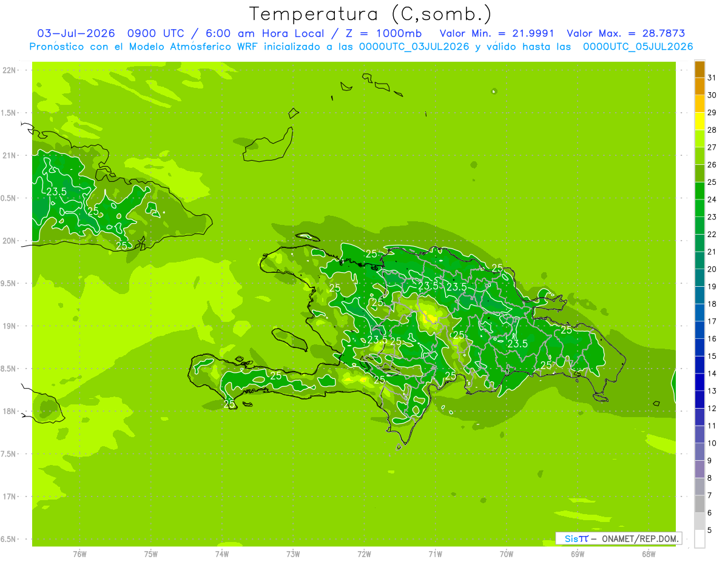This screenshot has width=728, height=562.
Task: Select the dark blue legend band between 13 and 14
Action: click(x=699, y=382)
